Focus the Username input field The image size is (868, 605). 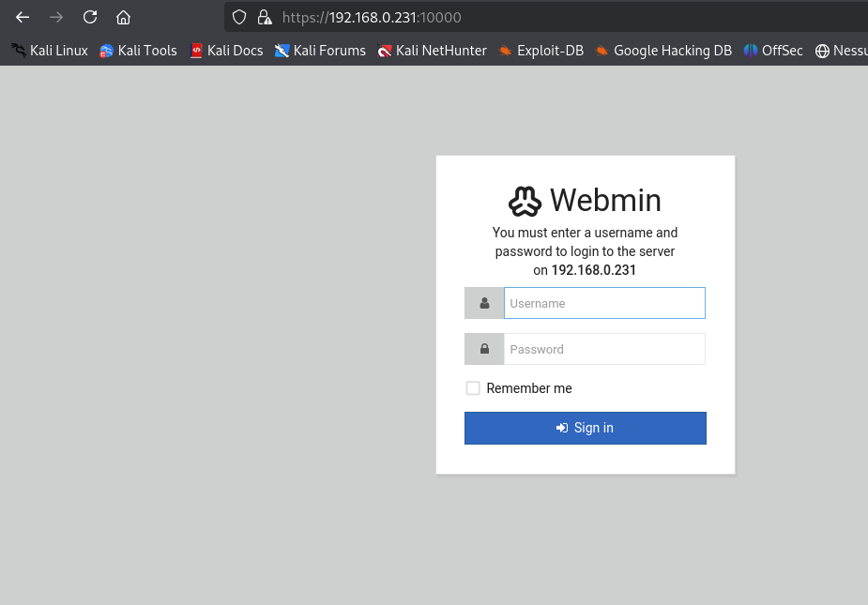pyautogui.click(x=604, y=303)
